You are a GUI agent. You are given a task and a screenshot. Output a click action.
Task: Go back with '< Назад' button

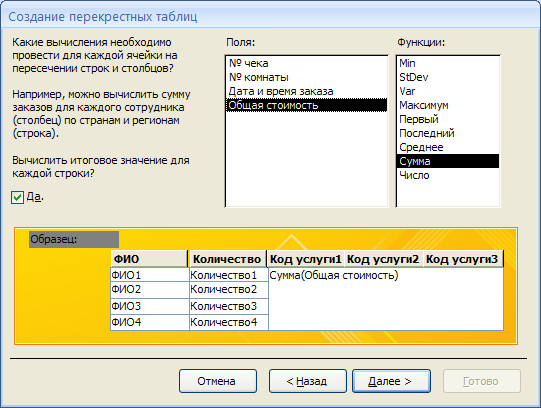(307, 381)
